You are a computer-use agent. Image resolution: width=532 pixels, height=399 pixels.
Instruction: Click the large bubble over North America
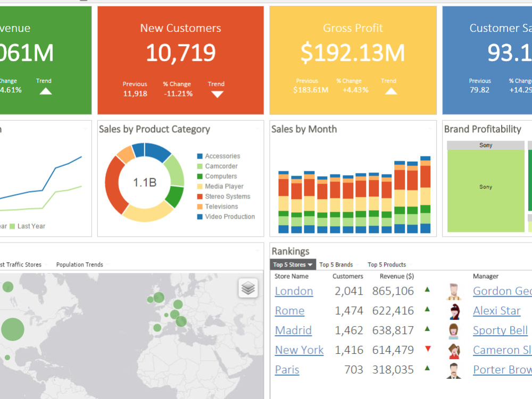pos(13,329)
